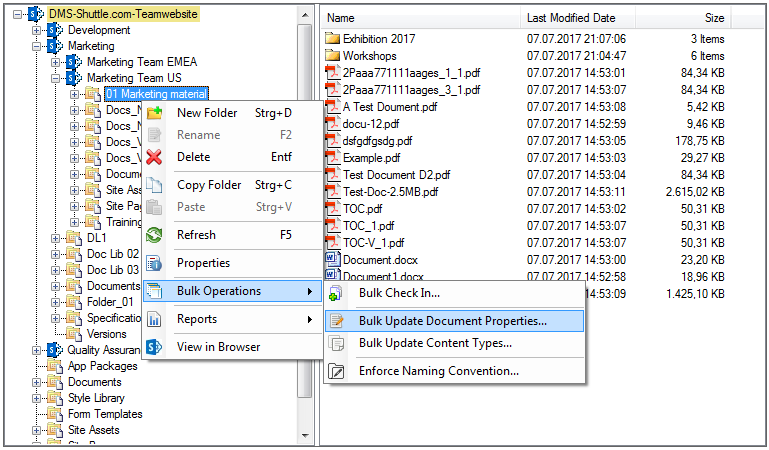Collapse the Marketing Team US node
Screen dimensions: 769x450
coord(55,78)
